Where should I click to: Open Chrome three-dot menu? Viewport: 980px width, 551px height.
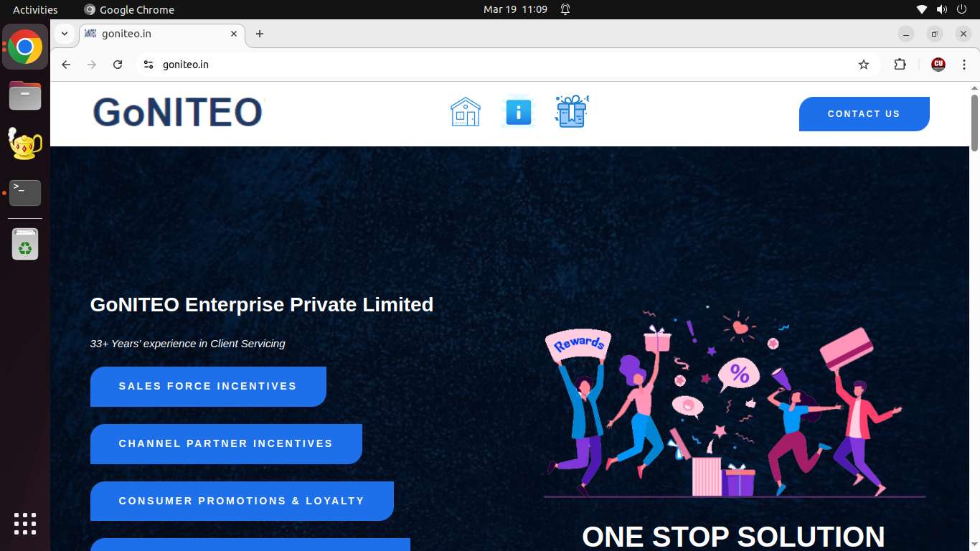(x=964, y=65)
